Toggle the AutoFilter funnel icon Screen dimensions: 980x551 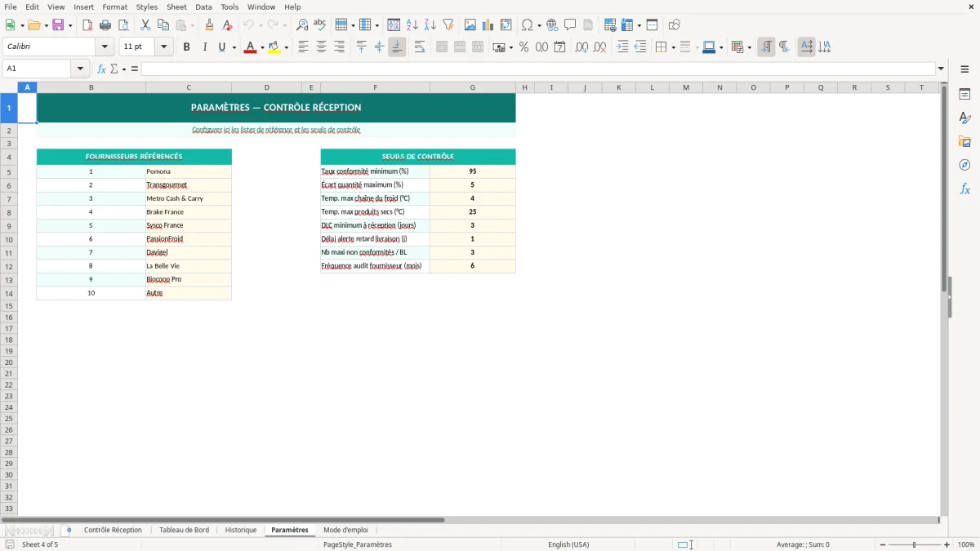(448, 25)
